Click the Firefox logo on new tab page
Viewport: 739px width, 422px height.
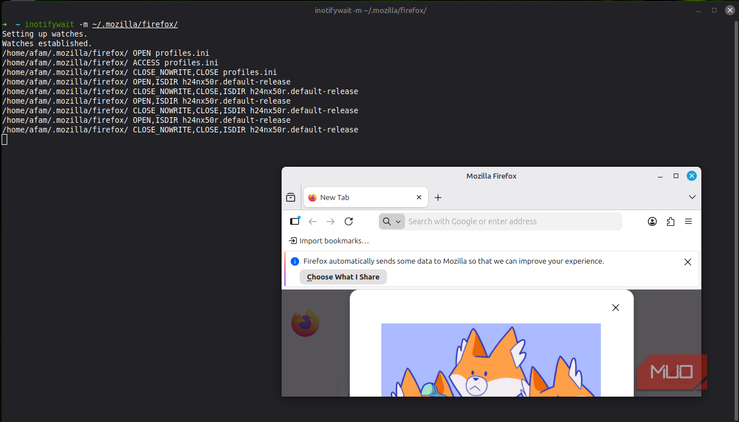tap(305, 323)
